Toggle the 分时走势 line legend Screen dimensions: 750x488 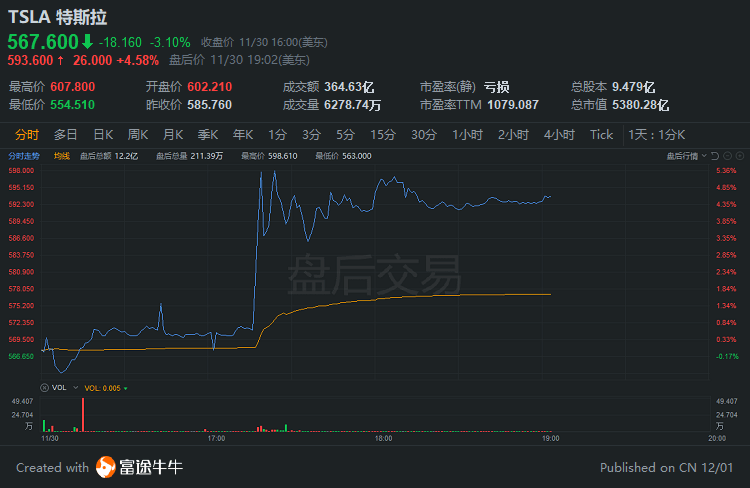coord(24,156)
